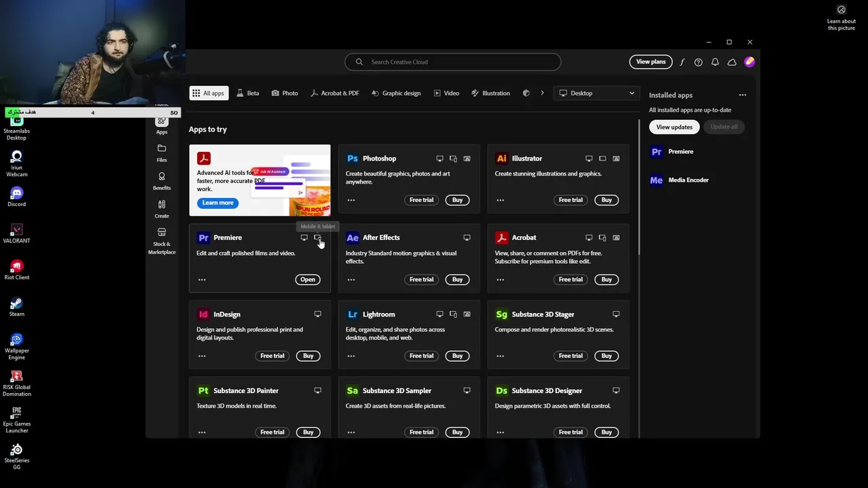
Task: Open Create in the sidebar
Action: tap(161, 209)
